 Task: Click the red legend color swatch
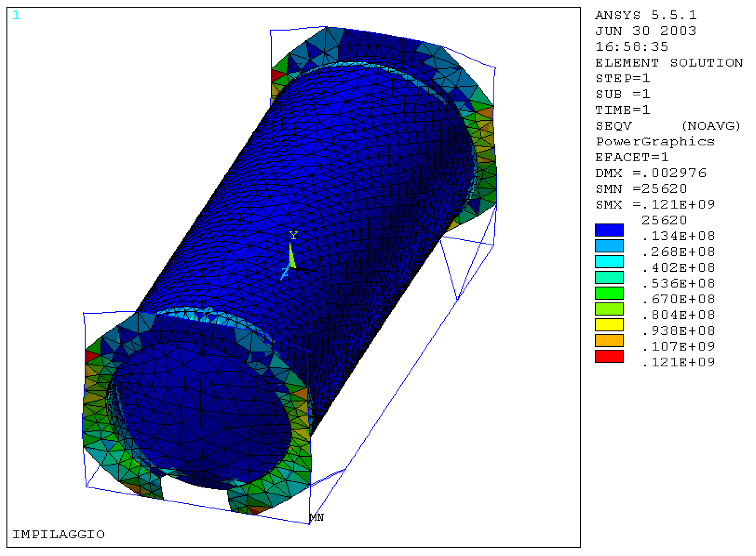tap(609, 356)
